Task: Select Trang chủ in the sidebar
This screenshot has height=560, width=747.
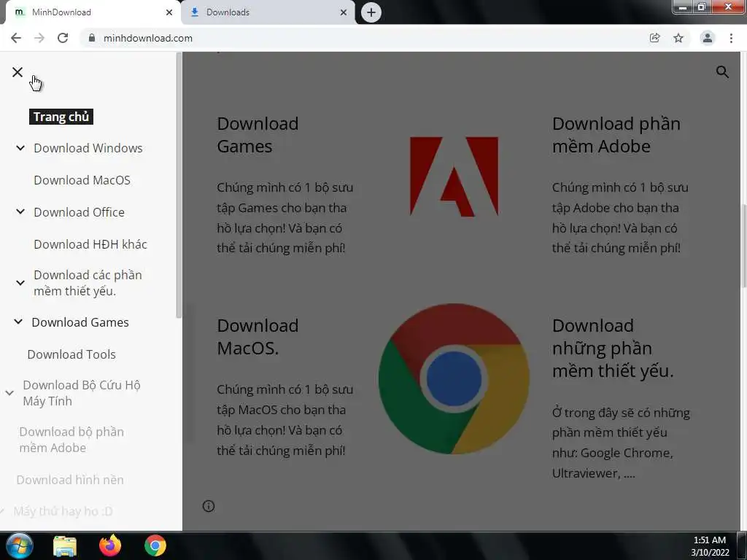Action: coord(61,117)
